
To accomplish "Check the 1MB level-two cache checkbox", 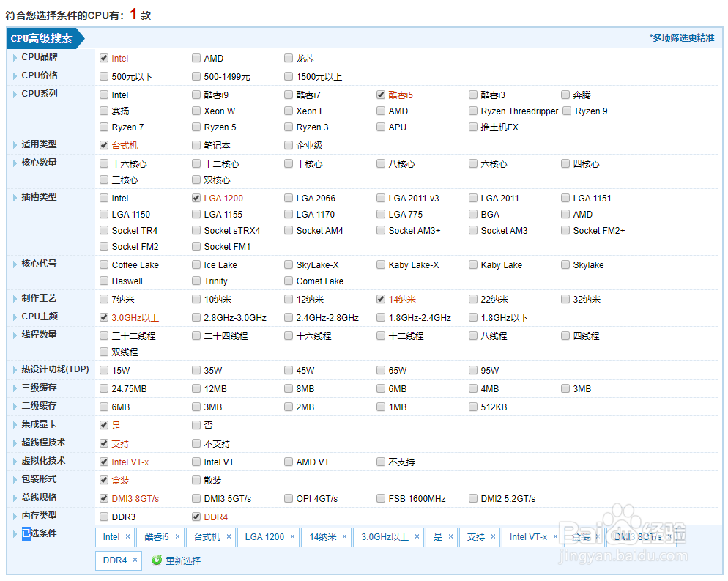I will point(381,407).
